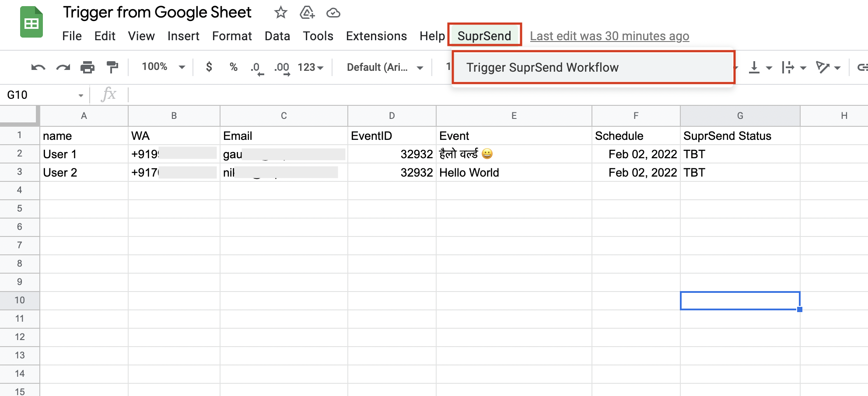This screenshot has height=396, width=868.
Task: Select the paint format tool
Action: coord(112,67)
